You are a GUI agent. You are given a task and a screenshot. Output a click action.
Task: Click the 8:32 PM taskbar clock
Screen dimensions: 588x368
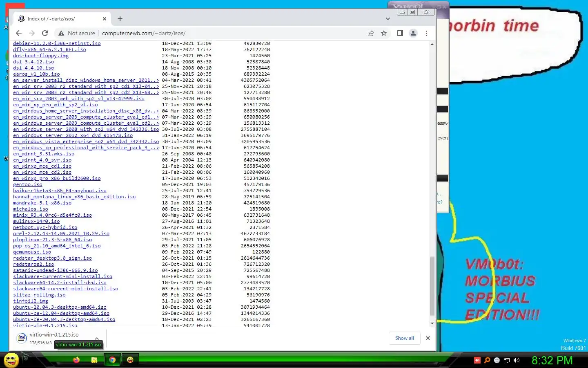click(x=552, y=360)
